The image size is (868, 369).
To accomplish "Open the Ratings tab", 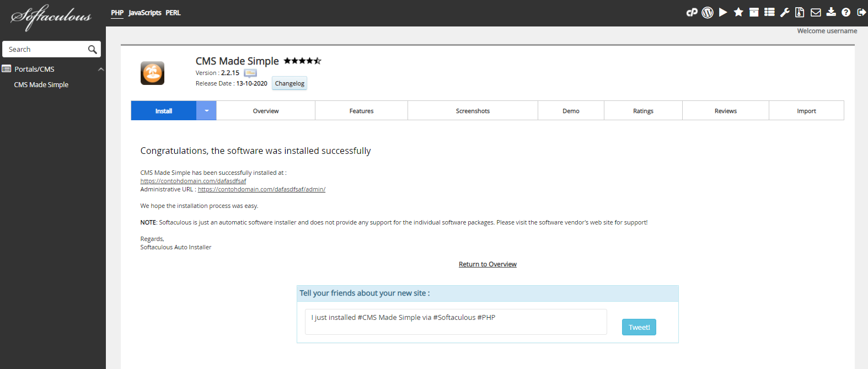I will (643, 110).
